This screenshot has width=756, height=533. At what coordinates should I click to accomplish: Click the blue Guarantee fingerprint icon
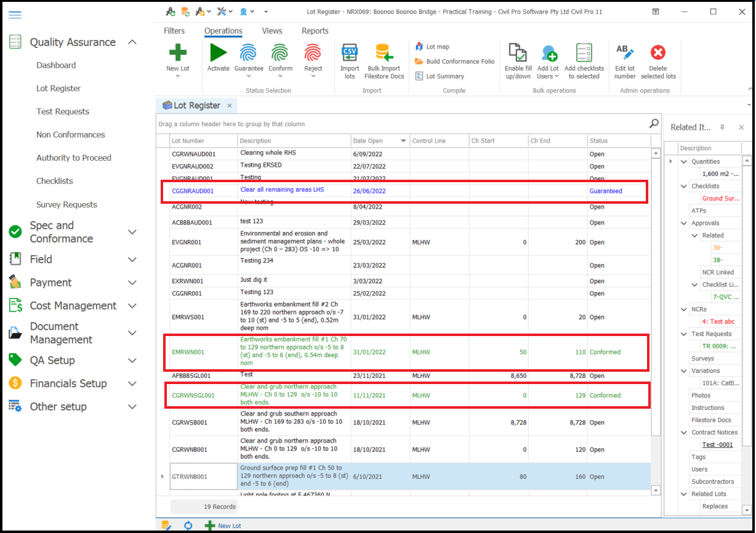point(249,53)
